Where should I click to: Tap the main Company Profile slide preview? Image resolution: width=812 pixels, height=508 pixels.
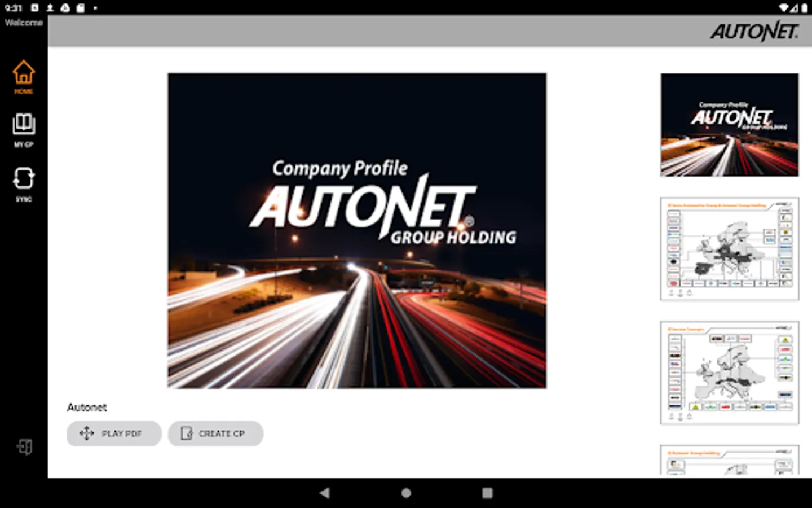click(x=357, y=230)
